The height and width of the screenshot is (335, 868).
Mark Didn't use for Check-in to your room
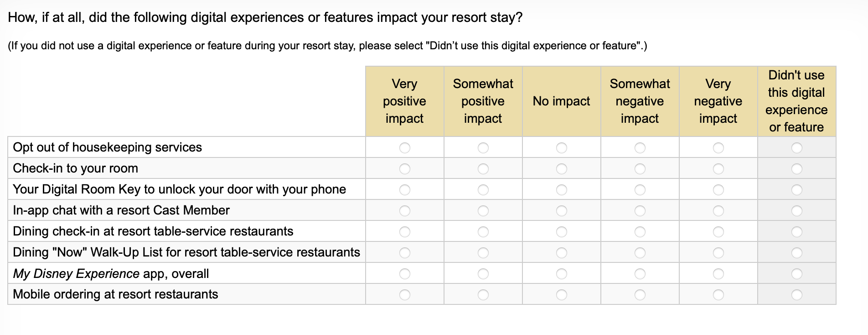pos(796,169)
